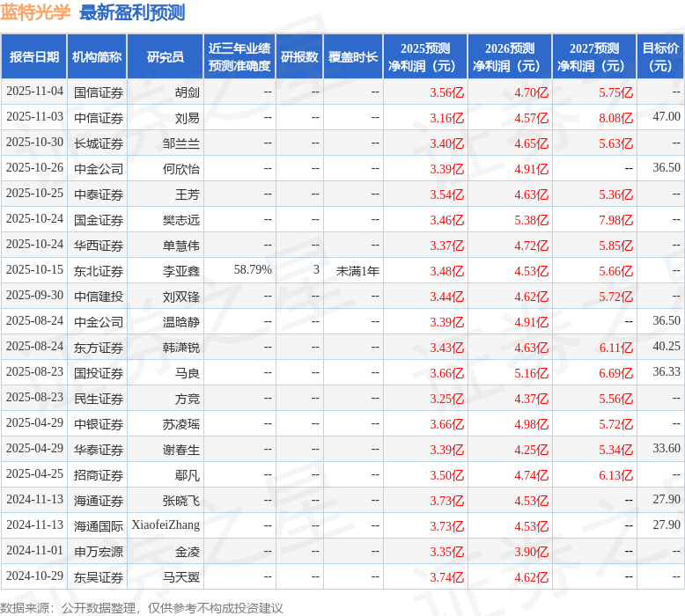This screenshot has height=616, width=685.
Task: Select the 研究员 column header
Action: click(x=166, y=56)
